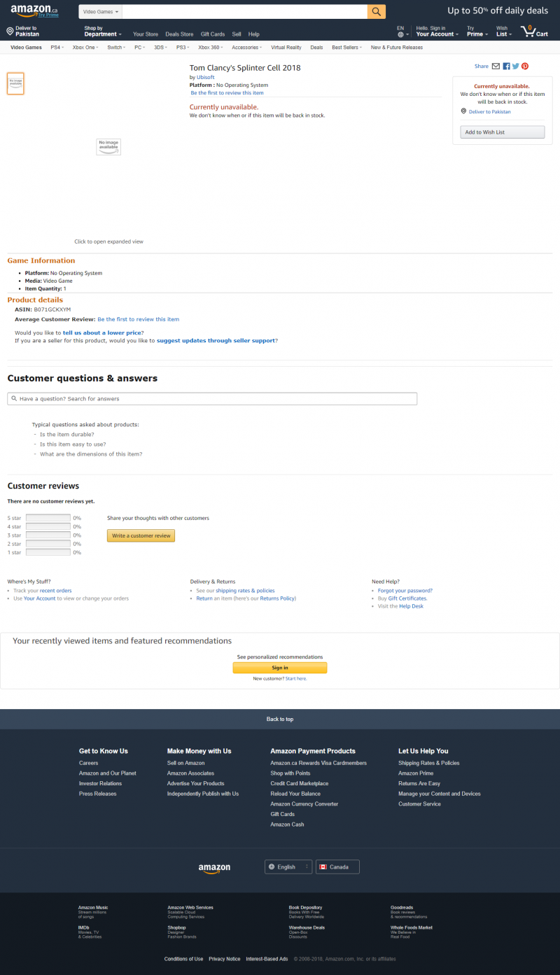Go to Virtual Reality in the navigation bar
The height and width of the screenshot is (975, 560).
pos(286,48)
